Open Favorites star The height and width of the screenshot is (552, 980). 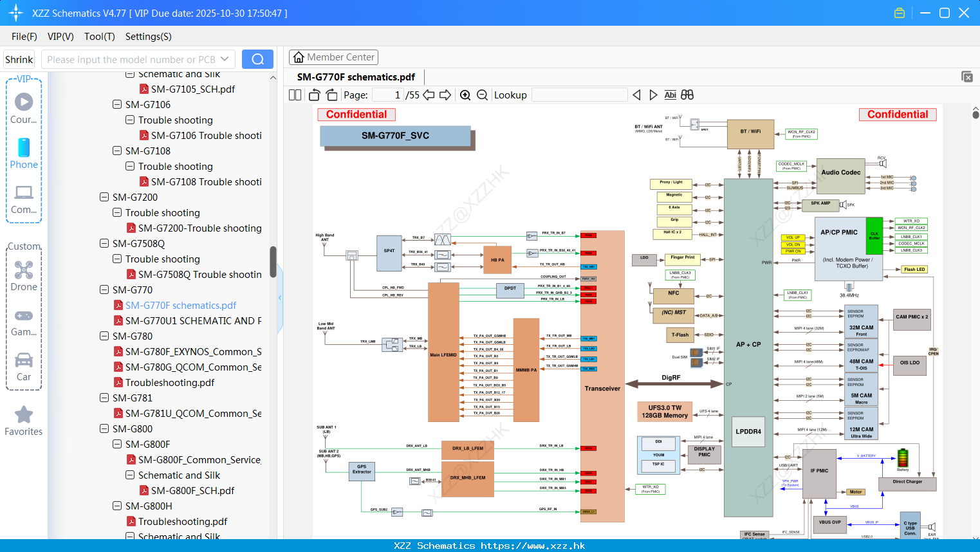coord(24,421)
